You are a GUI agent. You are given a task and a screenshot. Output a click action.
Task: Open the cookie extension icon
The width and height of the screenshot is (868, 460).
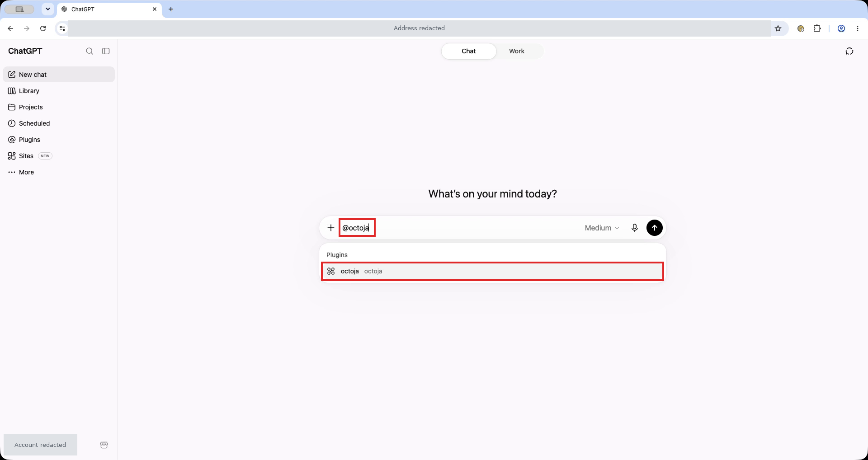[x=801, y=28]
